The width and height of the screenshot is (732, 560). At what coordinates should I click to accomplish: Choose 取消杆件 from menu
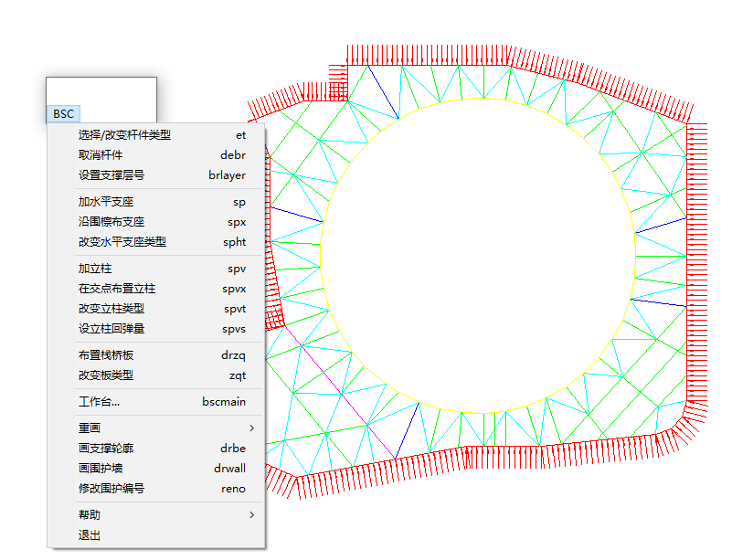(101, 155)
